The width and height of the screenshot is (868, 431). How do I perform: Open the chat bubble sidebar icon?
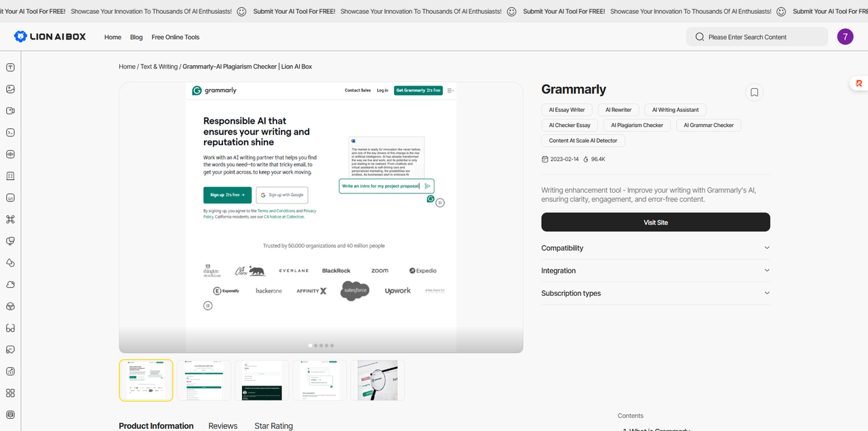(10, 350)
